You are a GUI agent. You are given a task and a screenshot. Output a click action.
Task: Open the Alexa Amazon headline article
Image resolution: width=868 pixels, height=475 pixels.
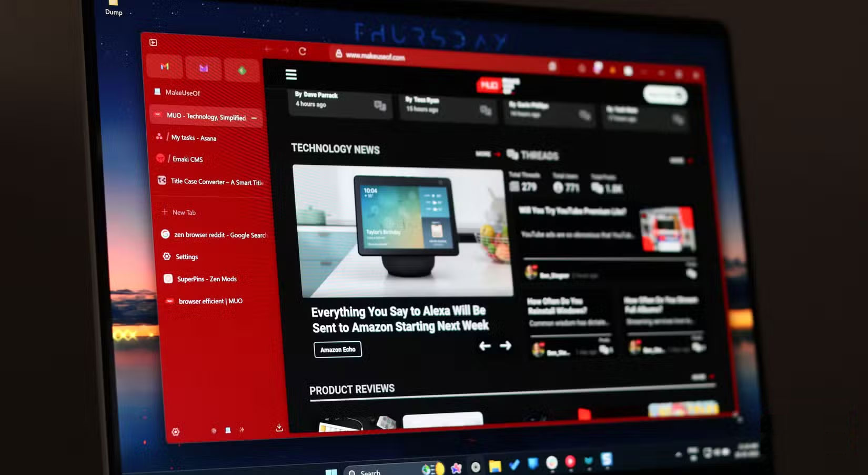[400, 319]
